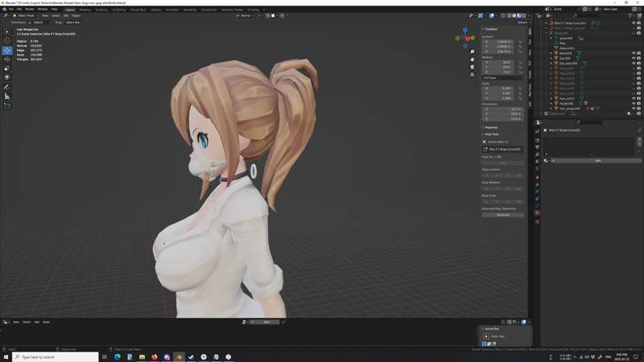
Task: Open the viewport Options dropdown
Action: (522, 23)
